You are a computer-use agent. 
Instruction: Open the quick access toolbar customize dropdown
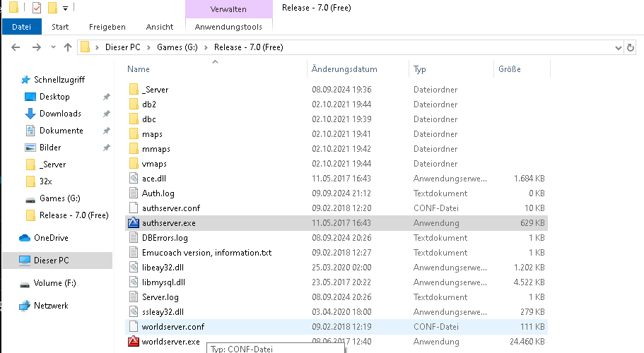click(65, 8)
